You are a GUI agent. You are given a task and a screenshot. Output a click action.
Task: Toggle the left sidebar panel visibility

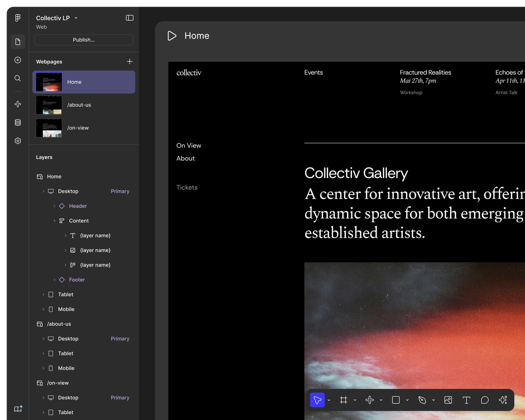coord(130,18)
